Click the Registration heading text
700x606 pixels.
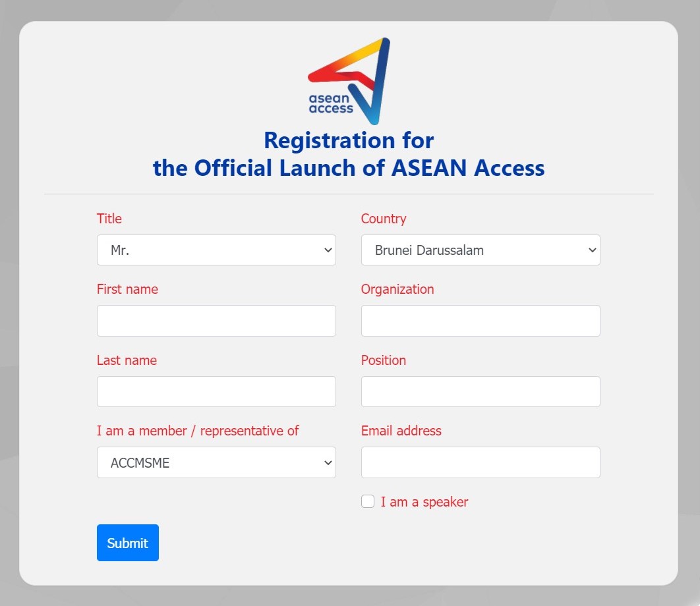tap(349, 154)
